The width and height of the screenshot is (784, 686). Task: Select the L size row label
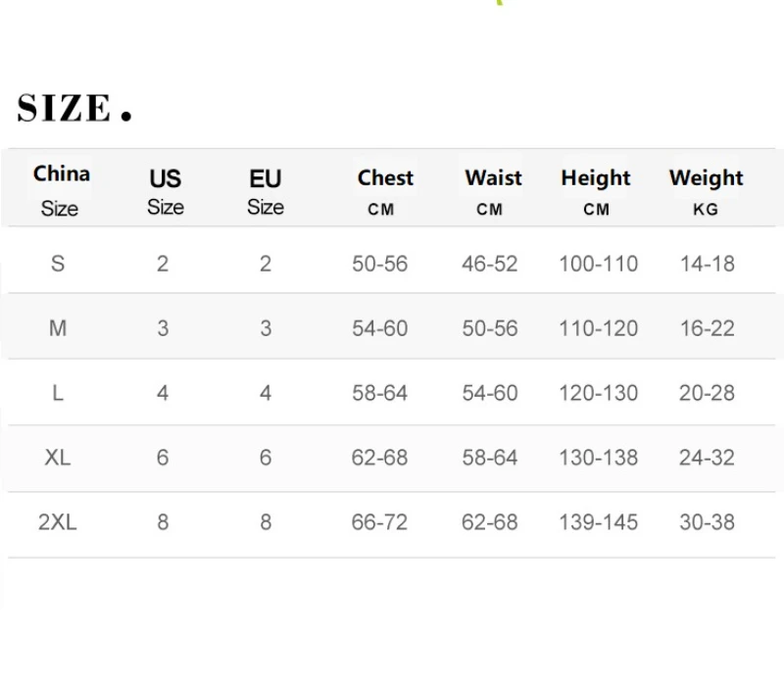pos(58,393)
